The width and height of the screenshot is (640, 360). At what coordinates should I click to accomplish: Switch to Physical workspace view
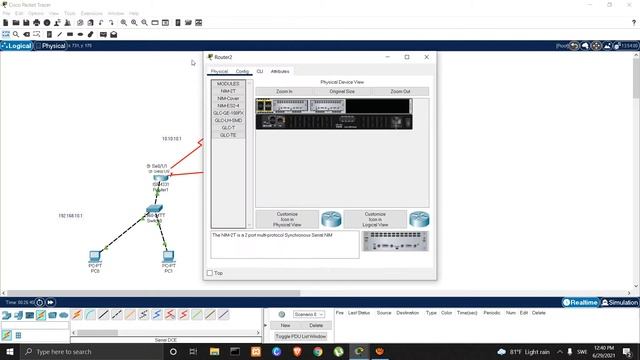click(x=51, y=46)
